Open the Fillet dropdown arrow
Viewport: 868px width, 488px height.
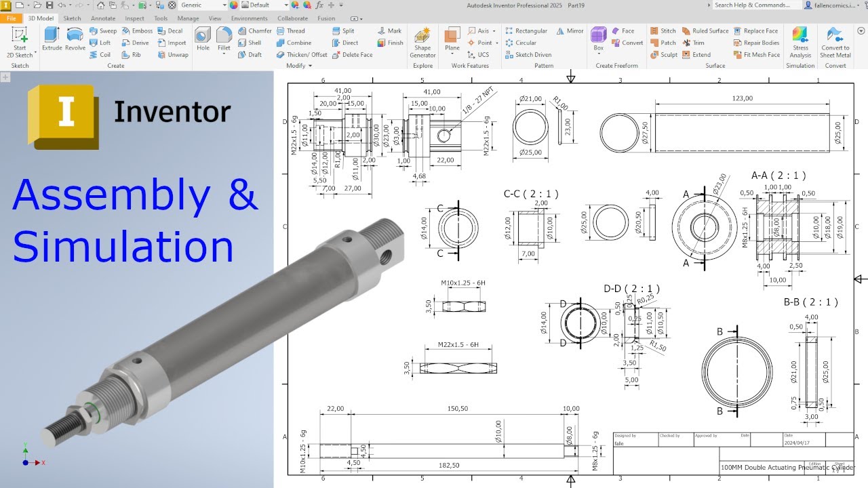224,54
